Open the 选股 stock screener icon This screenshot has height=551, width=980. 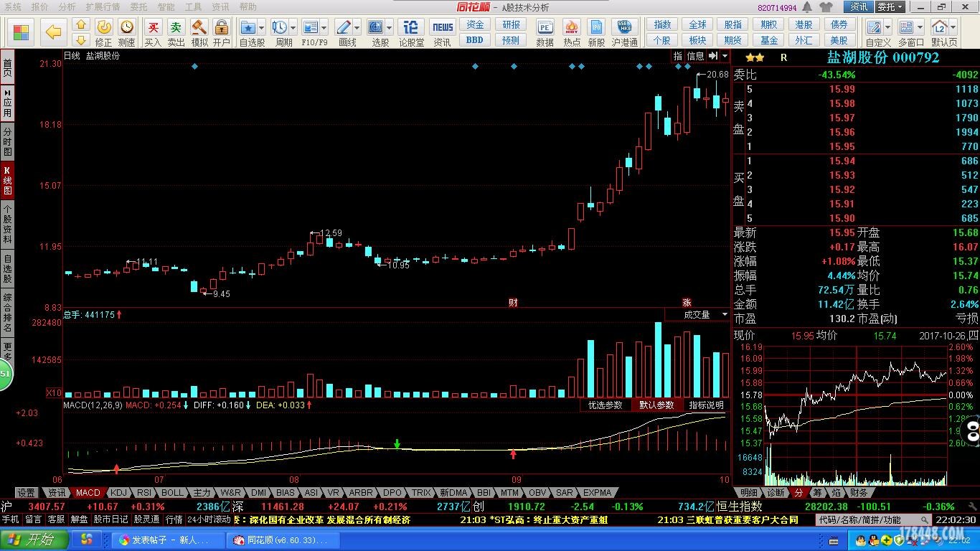pyautogui.click(x=376, y=27)
